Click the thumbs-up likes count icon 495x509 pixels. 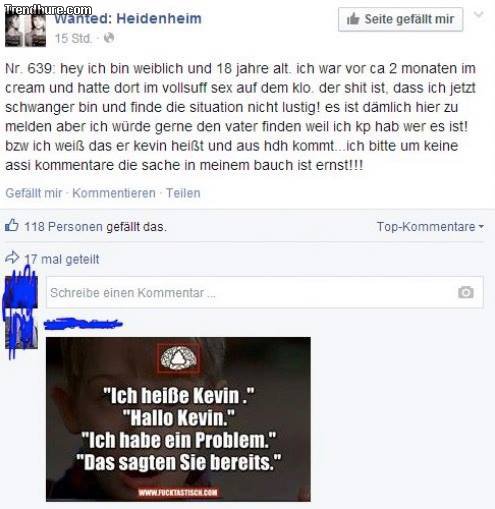(12, 225)
